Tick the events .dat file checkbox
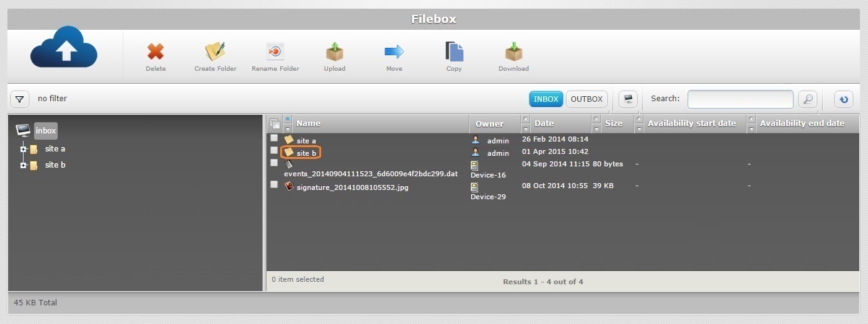Image resolution: width=868 pixels, height=324 pixels. click(274, 163)
